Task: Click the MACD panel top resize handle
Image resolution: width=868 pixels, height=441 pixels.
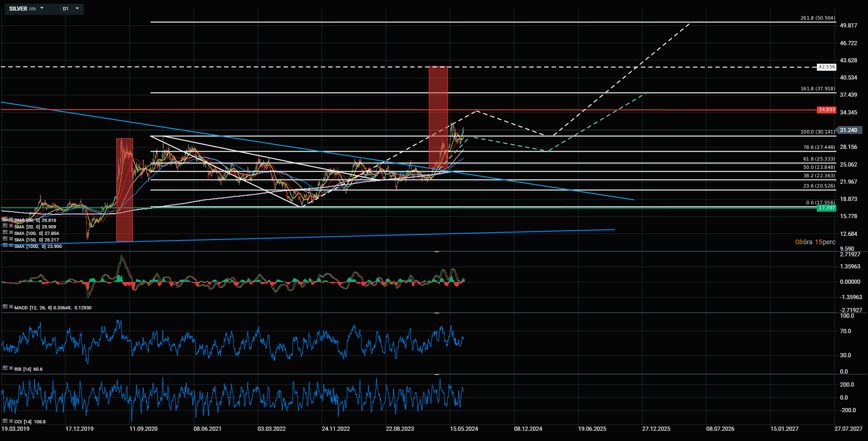Action: [x=437, y=252]
